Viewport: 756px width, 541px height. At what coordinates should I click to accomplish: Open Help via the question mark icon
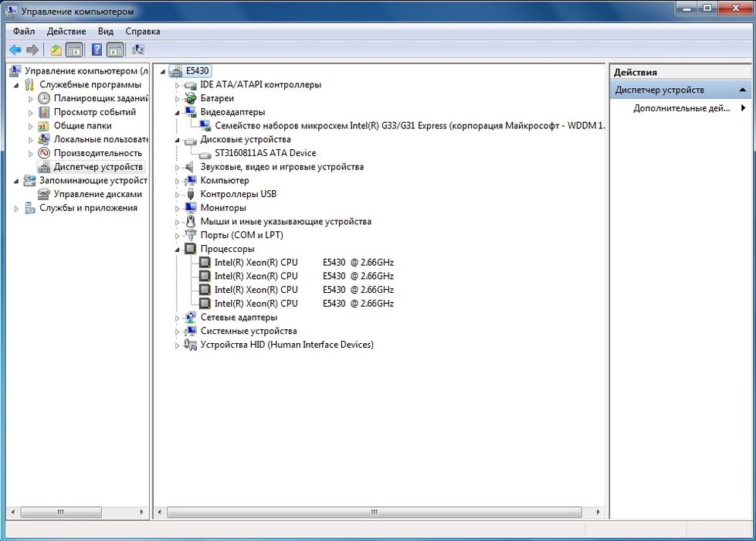pyautogui.click(x=97, y=49)
